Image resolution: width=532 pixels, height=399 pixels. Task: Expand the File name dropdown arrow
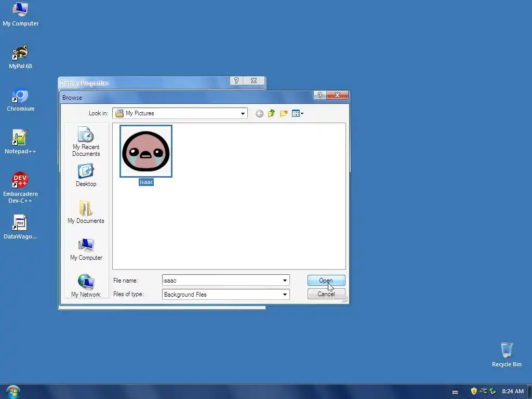[x=285, y=281]
